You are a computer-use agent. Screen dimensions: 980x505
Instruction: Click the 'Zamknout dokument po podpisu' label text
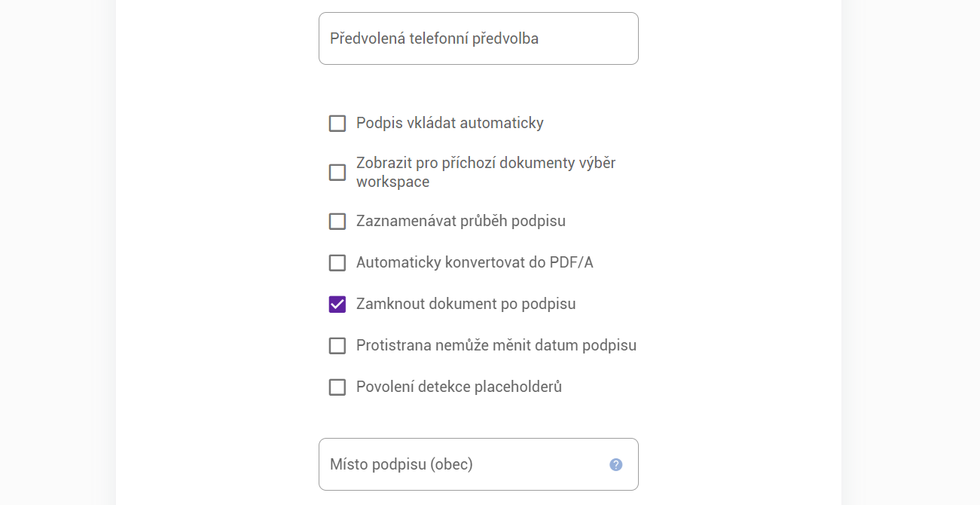coord(466,304)
